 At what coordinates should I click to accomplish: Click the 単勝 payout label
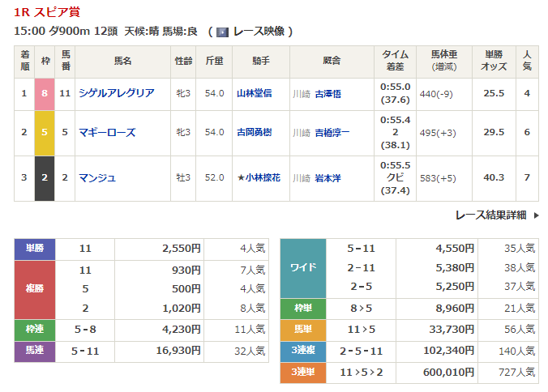click(x=34, y=249)
